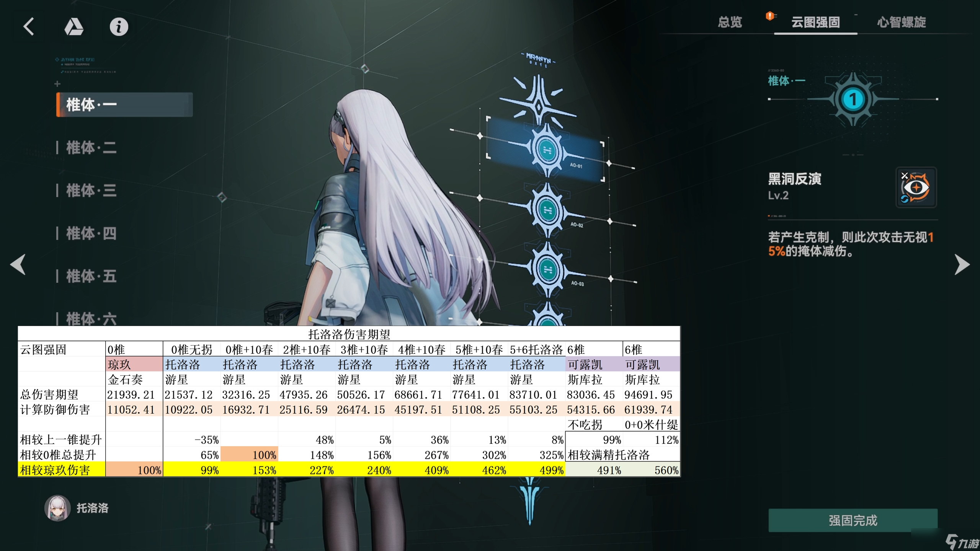The image size is (980, 551).
Task: Click the 托洛洛 character avatar
Action: (x=57, y=508)
